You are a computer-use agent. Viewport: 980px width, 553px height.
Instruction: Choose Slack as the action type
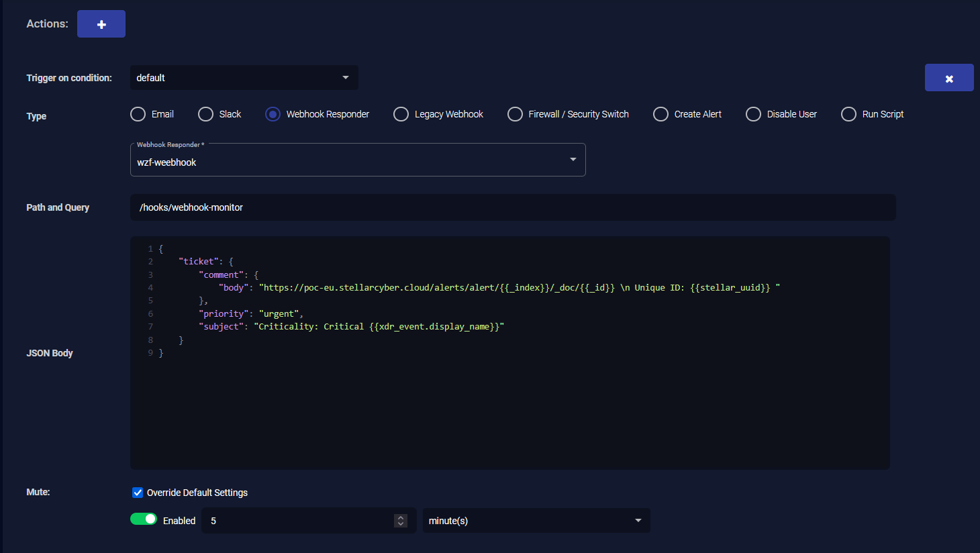tap(206, 114)
